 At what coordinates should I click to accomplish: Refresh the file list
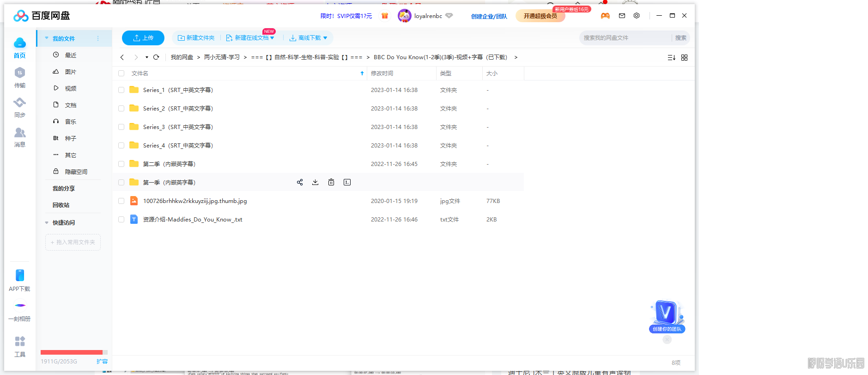click(156, 57)
